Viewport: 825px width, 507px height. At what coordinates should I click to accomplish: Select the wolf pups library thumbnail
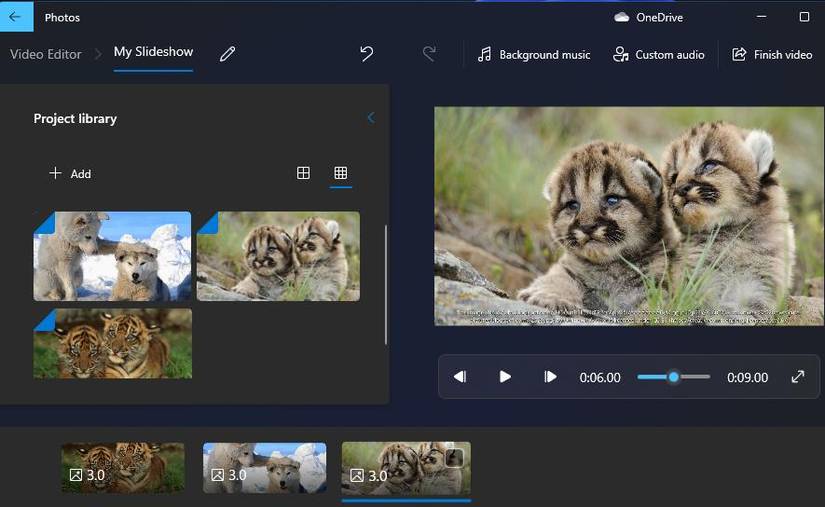click(112, 256)
